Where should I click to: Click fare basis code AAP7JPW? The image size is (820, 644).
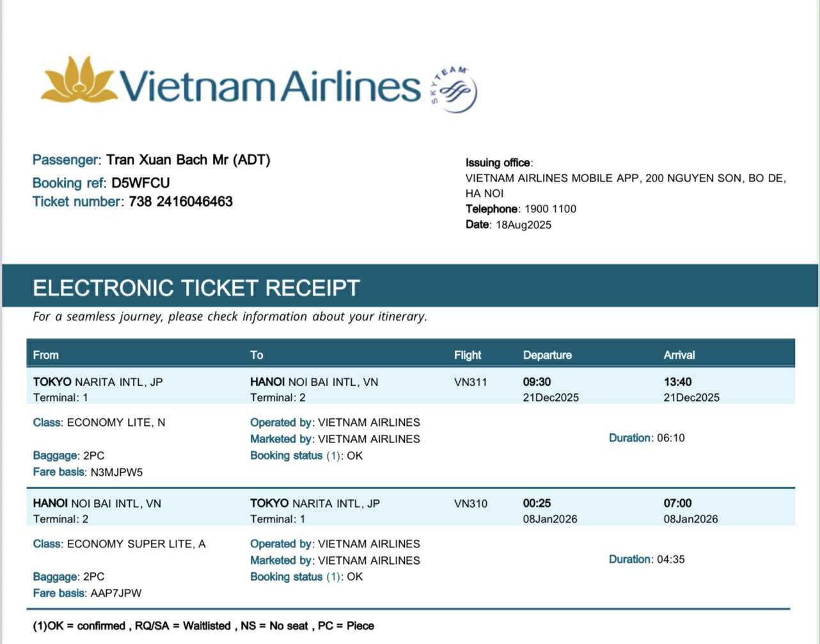pos(116,593)
